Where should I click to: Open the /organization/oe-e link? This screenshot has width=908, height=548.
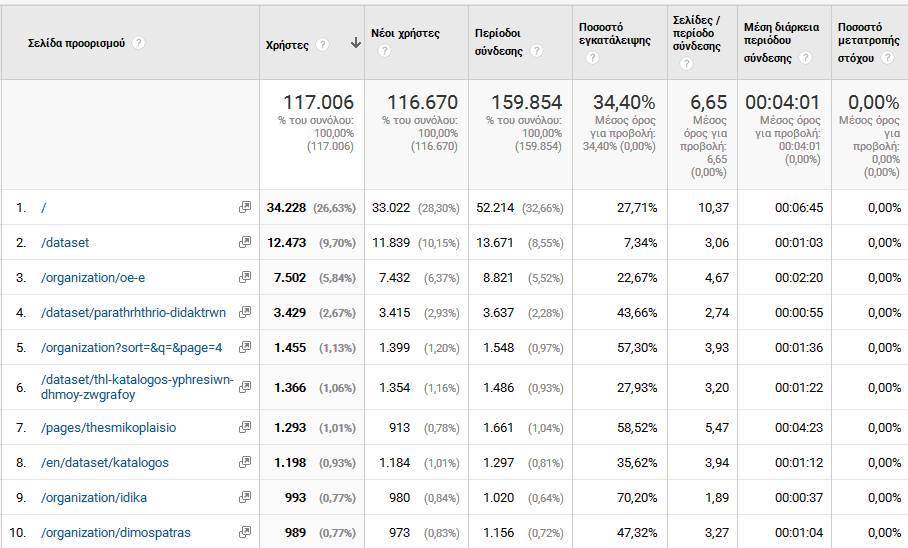pyautogui.click(x=93, y=277)
